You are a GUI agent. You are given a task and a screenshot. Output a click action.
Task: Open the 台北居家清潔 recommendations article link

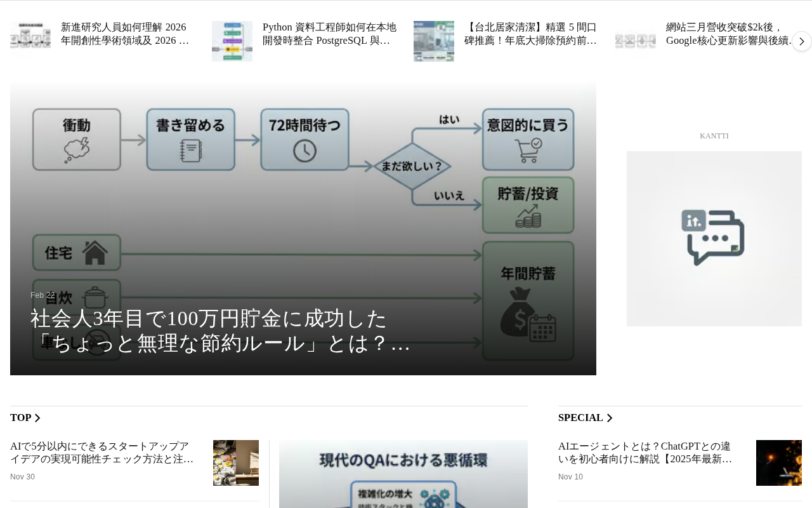pyautogui.click(x=532, y=34)
